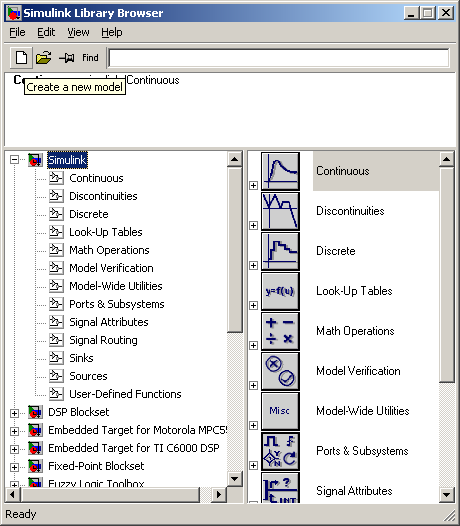Expand the Math Operations library in right pane
Image resolution: width=460 pixels, height=526 pixels.
click(x=254, y=345)
